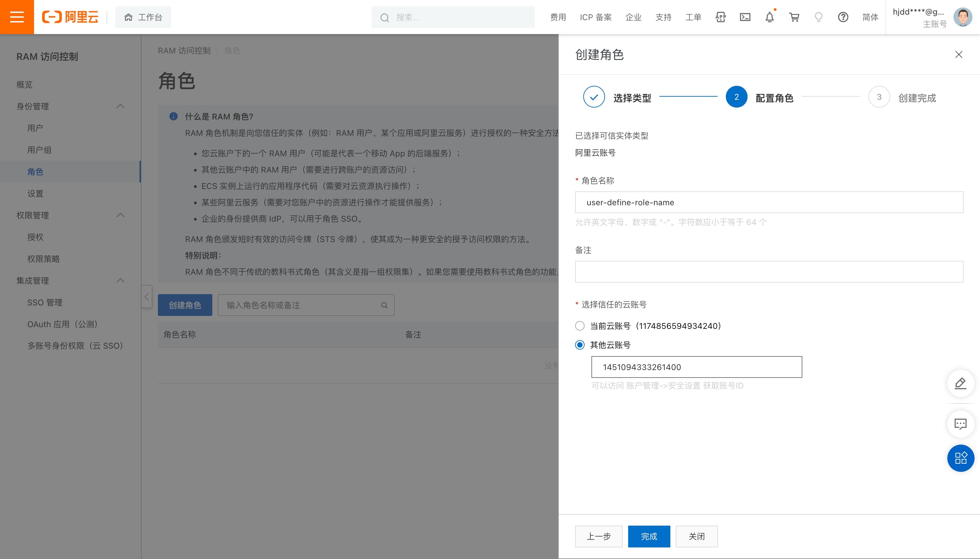
Task: Open OAuth 应用（公测） in sidebar
Action: [x=63, y=324]
